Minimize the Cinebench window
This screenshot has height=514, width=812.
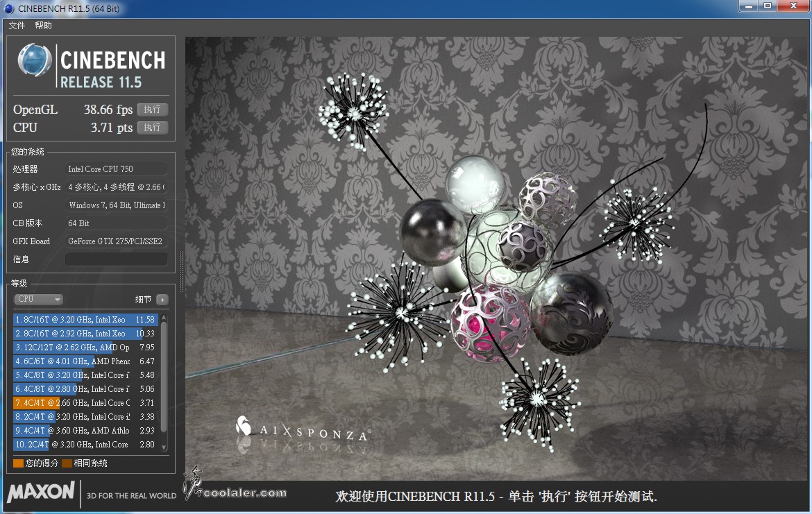(x=749, y=6)
